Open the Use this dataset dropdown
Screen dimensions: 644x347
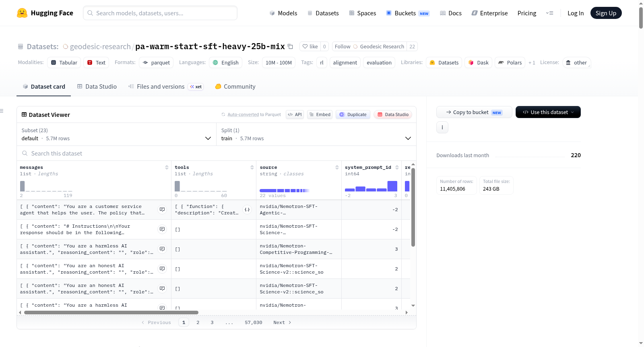click(x=548, y=112)
